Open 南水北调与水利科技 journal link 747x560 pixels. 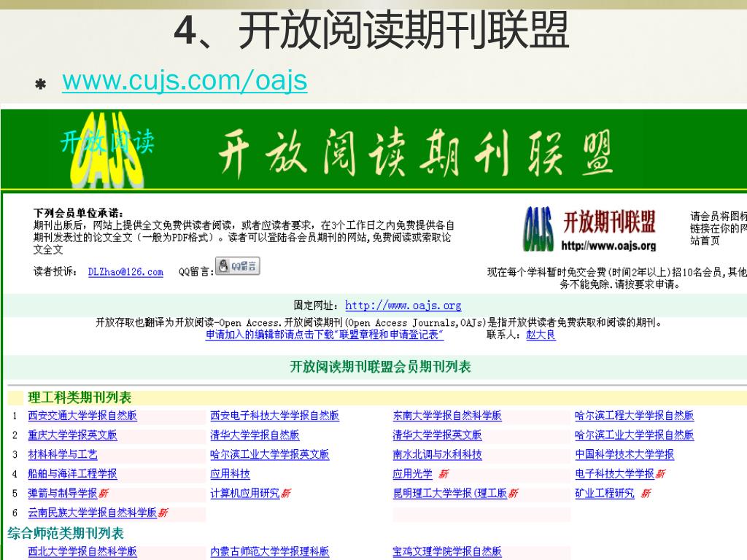point(438,455)
